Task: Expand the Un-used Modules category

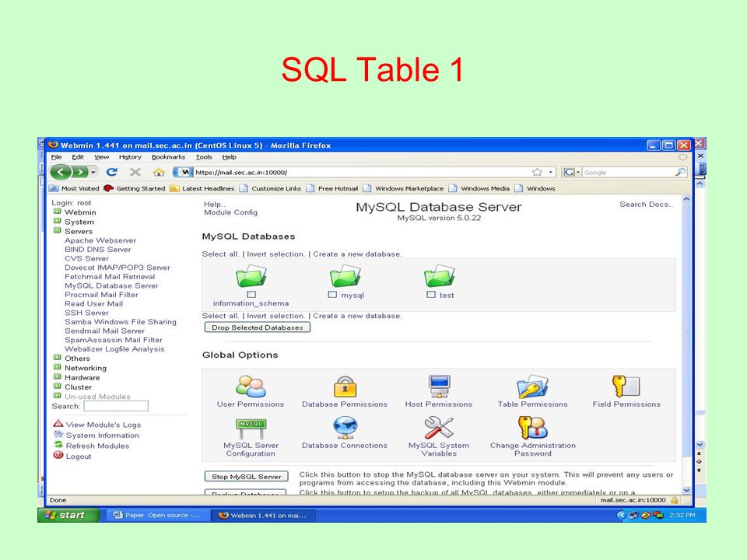Action: 57,396
